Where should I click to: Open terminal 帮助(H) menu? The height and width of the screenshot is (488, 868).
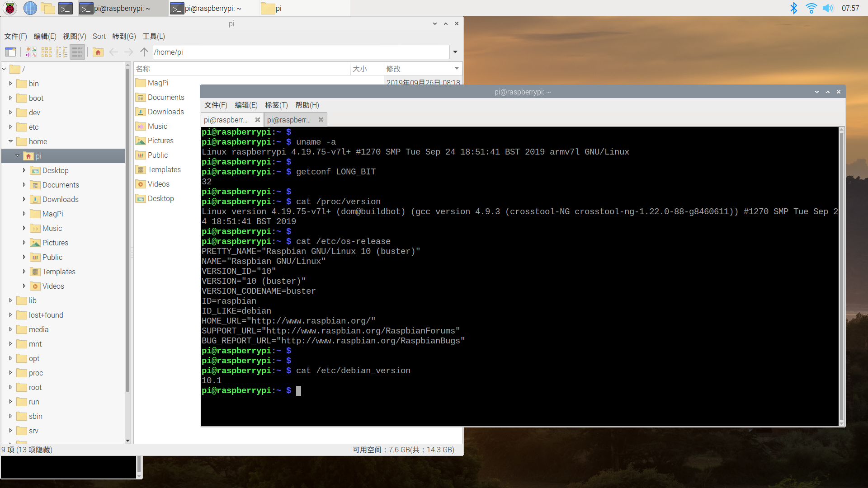[307, 105]
